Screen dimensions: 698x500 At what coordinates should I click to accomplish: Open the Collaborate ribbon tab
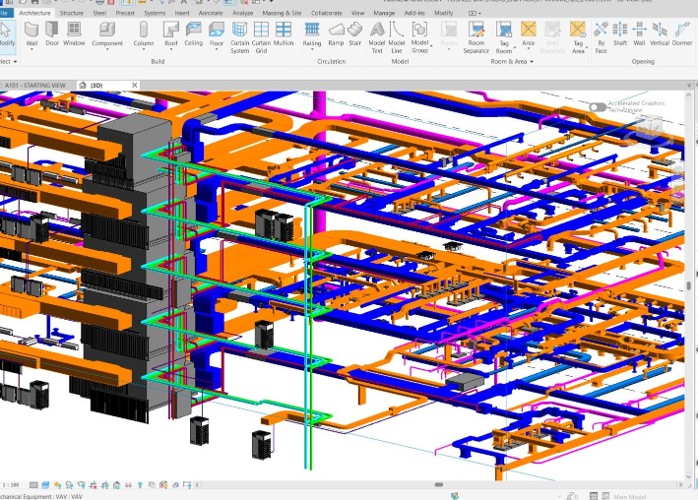[x=326, y=13]
